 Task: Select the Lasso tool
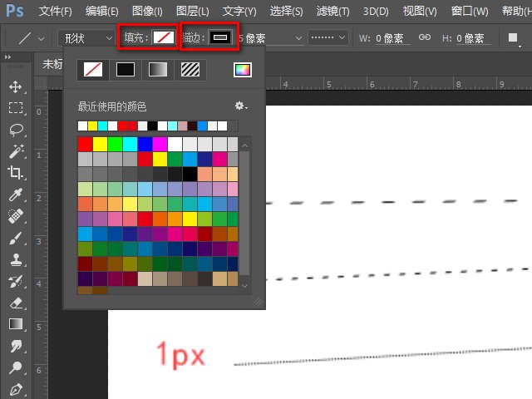tap(15, 130)
